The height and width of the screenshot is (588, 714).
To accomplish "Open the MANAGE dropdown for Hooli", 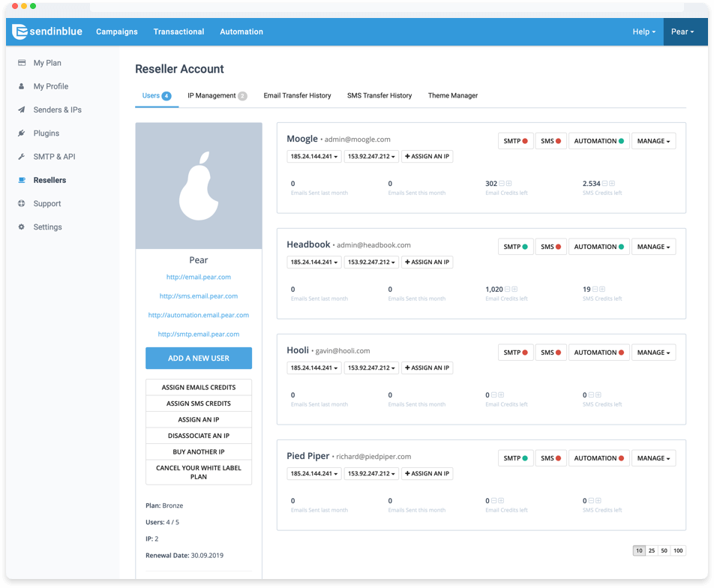I will click(653, 352).
